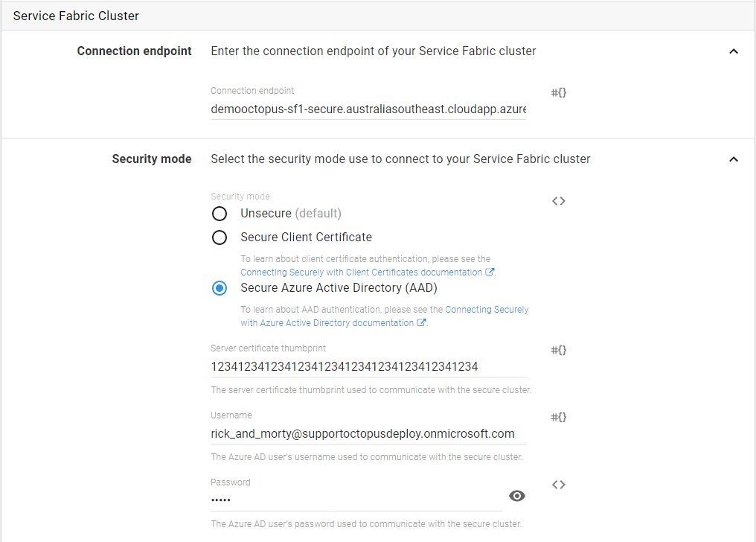756x542 pixels.
Task: Insert variable binding for Connection endpoint field
Action: [559, 93]
